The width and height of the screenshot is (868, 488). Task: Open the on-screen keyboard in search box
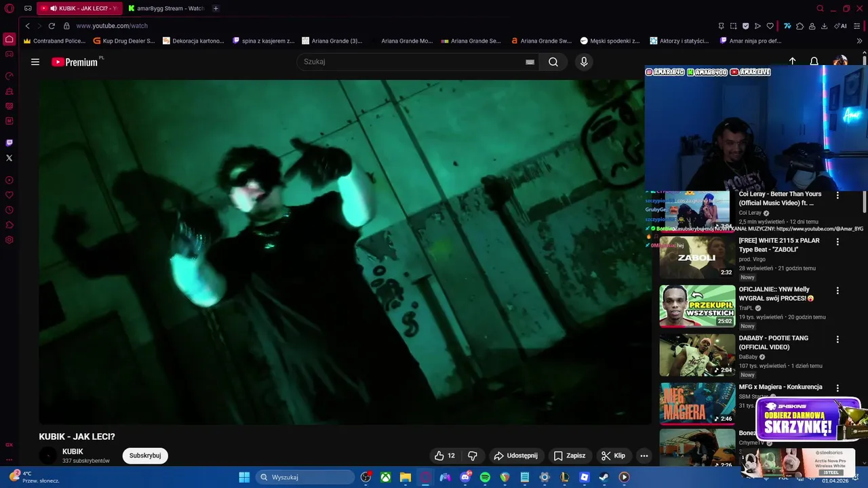pyautogui.click(x=530, y=62)
